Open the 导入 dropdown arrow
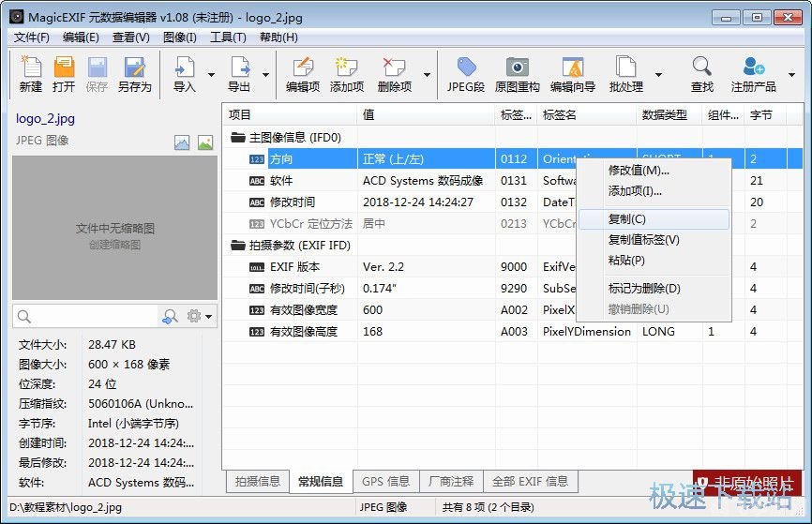 tap(211, 75)
